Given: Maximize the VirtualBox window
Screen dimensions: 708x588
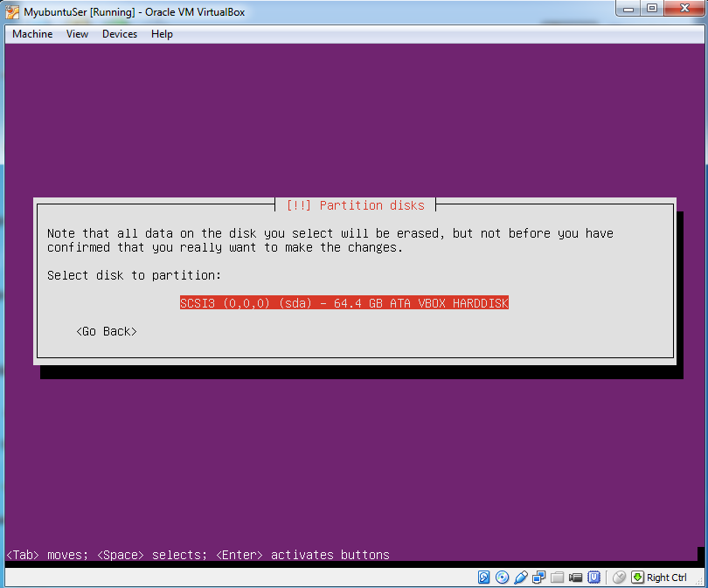Looking at the screenshot, I should [x=652, y=8].
